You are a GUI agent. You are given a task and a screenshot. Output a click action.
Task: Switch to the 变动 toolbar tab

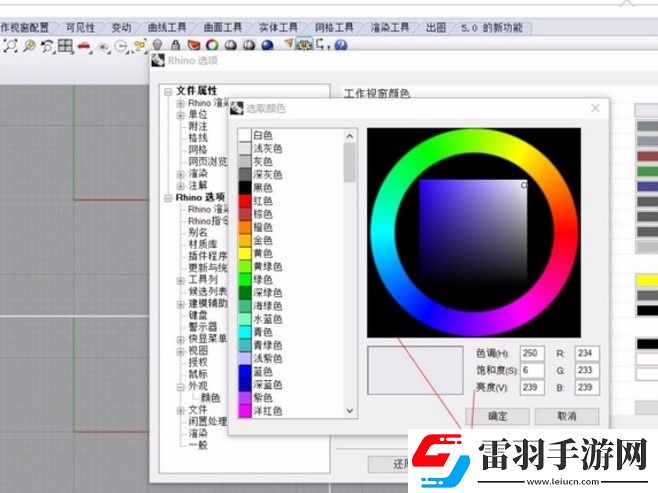121,28
